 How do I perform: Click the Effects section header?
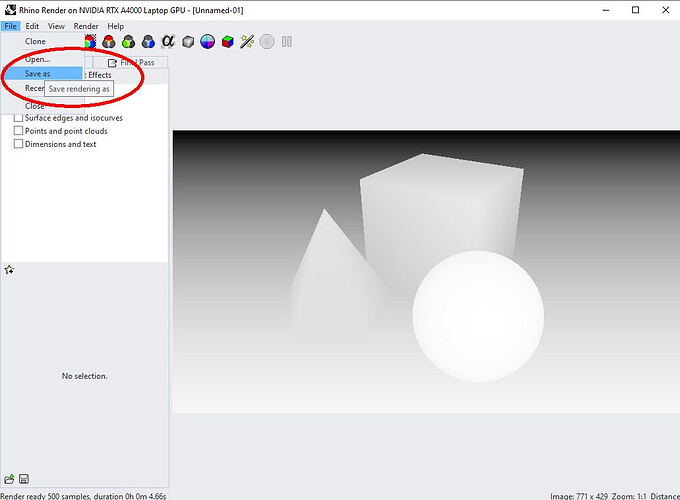[99, 75]
